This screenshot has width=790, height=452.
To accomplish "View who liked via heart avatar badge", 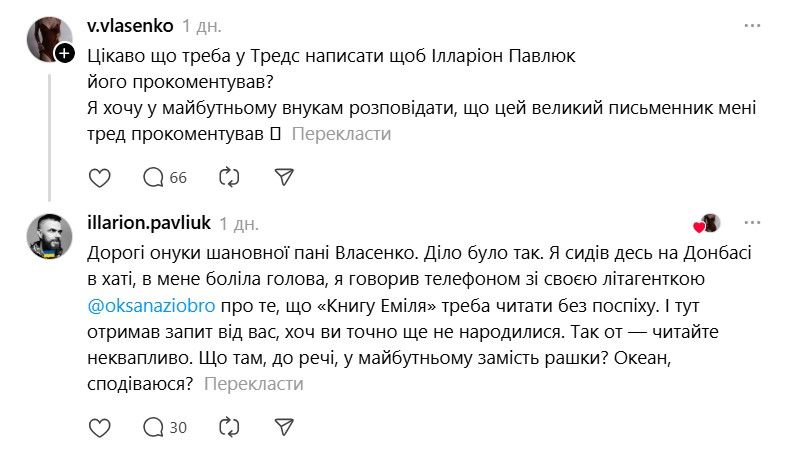I will (x=706, y=223).
